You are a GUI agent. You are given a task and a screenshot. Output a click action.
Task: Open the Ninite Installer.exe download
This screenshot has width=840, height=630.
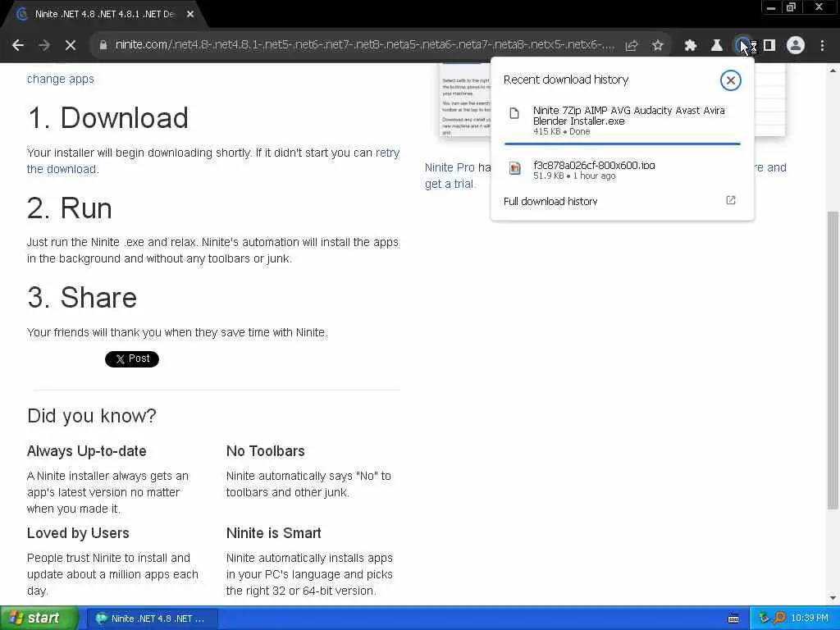click(x=622, y=121)
